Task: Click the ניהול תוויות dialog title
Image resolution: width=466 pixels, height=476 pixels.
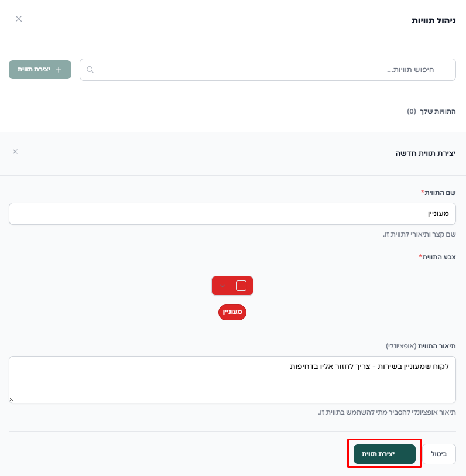Action: (434, 20)
